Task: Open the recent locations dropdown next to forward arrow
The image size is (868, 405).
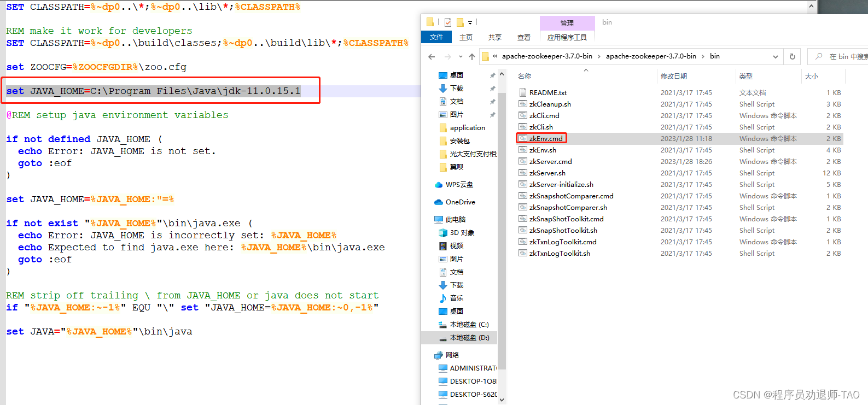Action: (x=461, y=56)
